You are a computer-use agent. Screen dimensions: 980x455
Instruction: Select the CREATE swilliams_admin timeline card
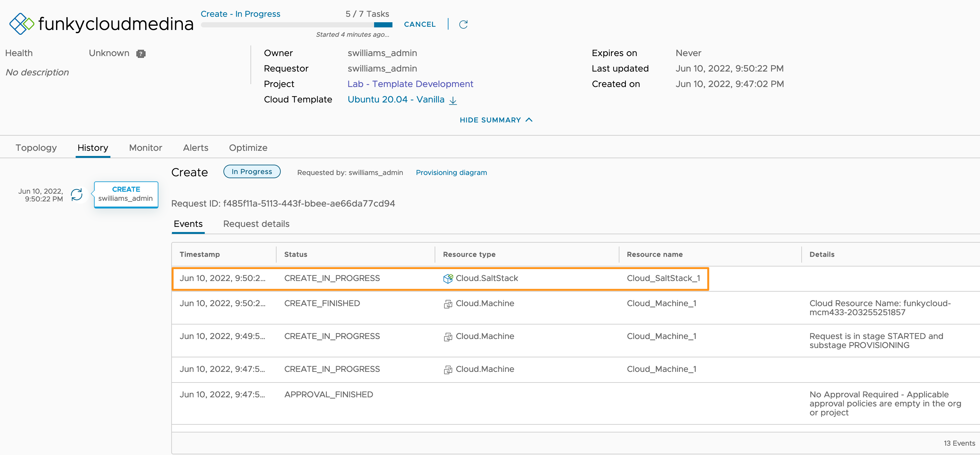(126, 194)
